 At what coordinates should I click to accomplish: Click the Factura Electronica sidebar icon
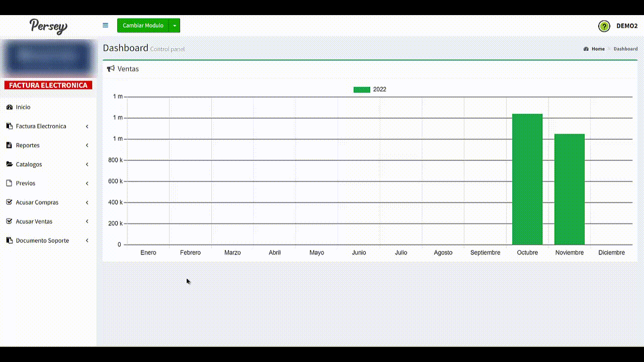[9, 126]
